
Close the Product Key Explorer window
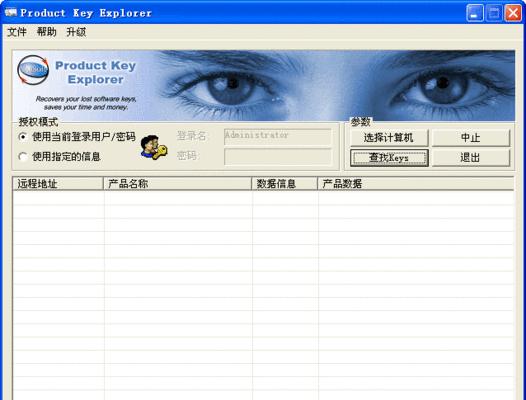(x=513, y=13)
